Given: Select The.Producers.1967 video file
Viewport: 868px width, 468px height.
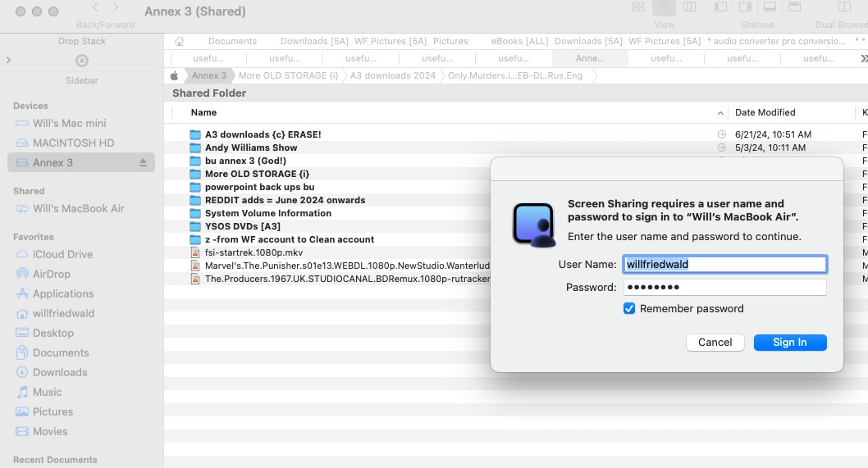Looking at the screenshot, I should (347, 279).
